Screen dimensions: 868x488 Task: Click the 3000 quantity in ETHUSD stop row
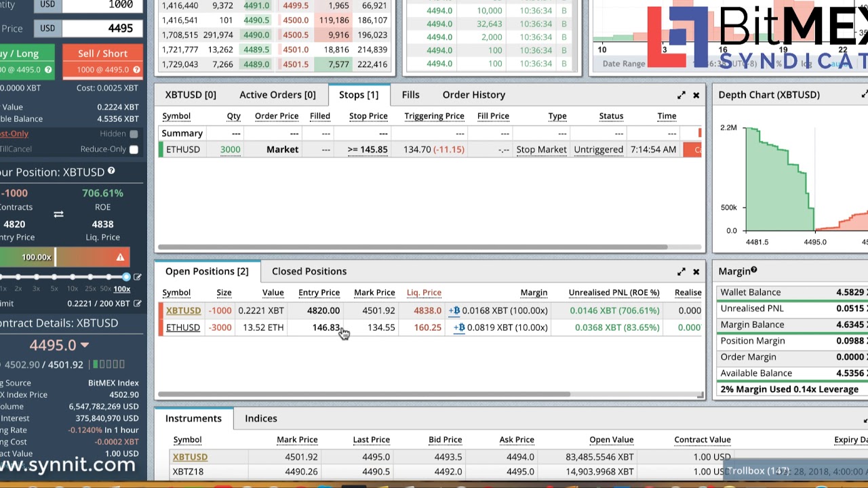230,149
